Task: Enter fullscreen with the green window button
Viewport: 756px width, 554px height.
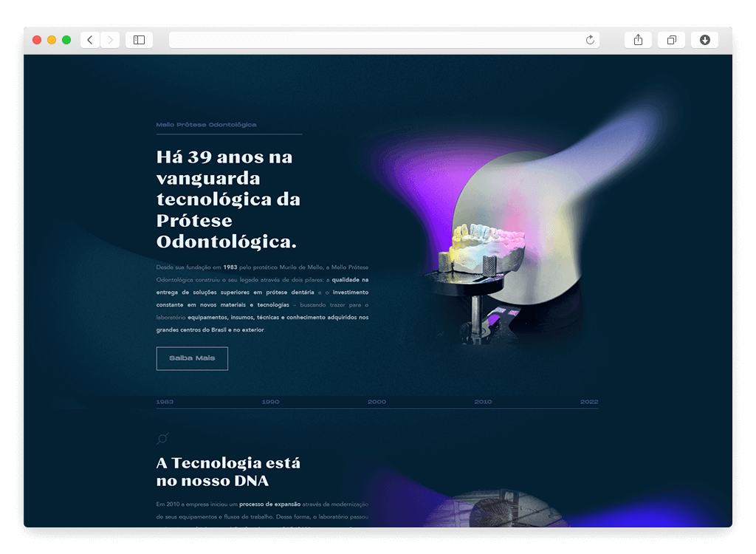Action: [66, 40]
